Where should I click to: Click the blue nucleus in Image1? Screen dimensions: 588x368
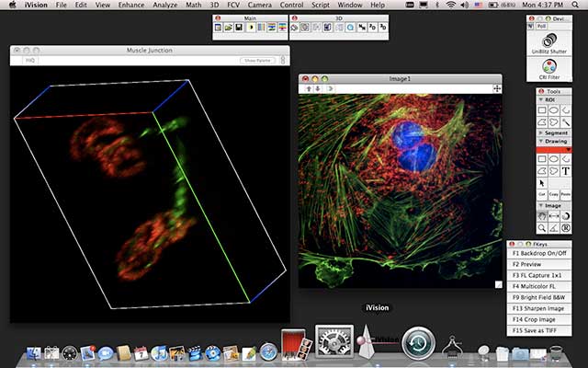[413, 146]
